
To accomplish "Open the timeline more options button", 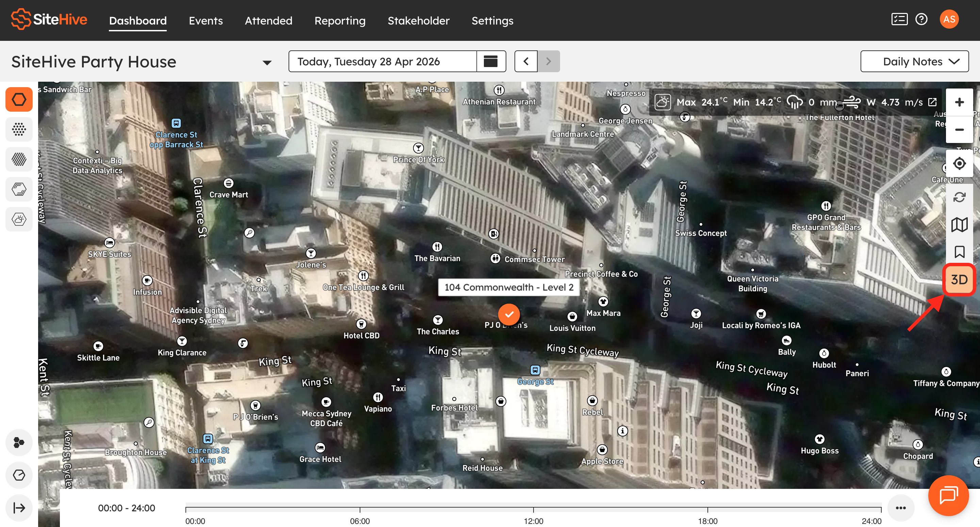I will tap(901, 508).
